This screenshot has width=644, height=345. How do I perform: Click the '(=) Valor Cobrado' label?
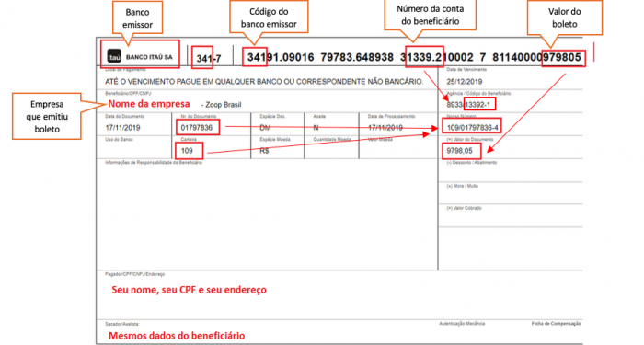464,208
